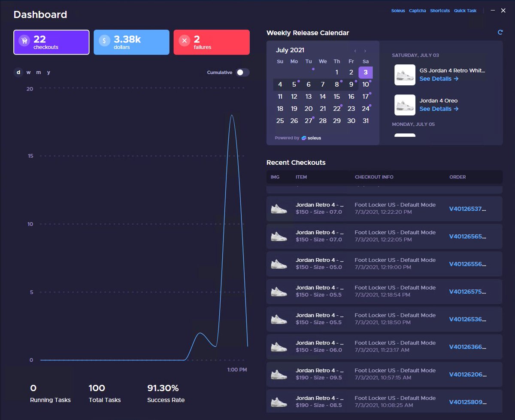Go to next month in calendar

point(365,51)
